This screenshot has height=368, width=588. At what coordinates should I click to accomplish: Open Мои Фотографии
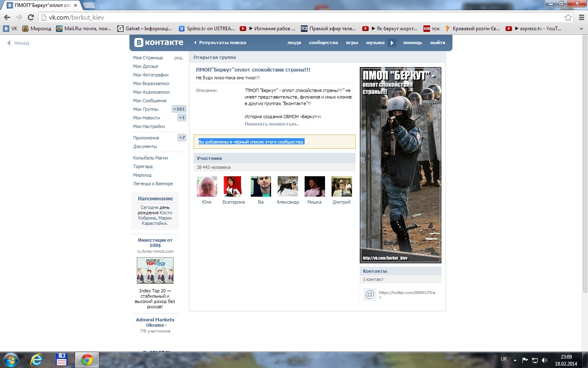coord(151,75)
